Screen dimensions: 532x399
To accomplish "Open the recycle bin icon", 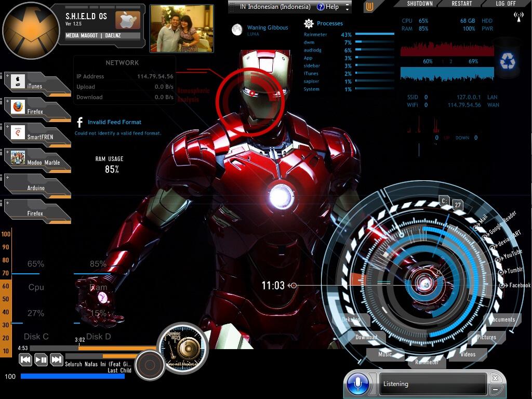I will click(x=507, y=61).
